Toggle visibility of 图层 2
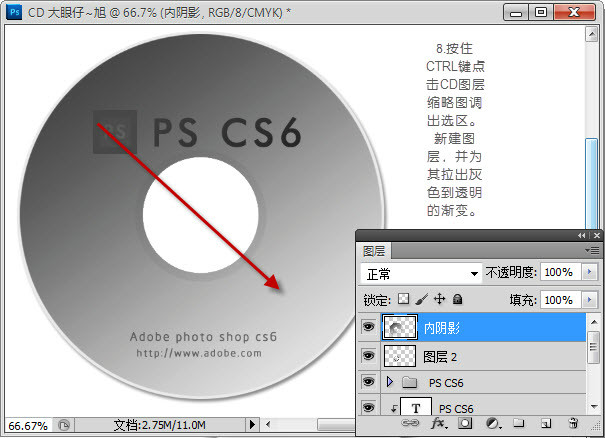The width and height of the screenshot is (605, 438). [368, 355]
